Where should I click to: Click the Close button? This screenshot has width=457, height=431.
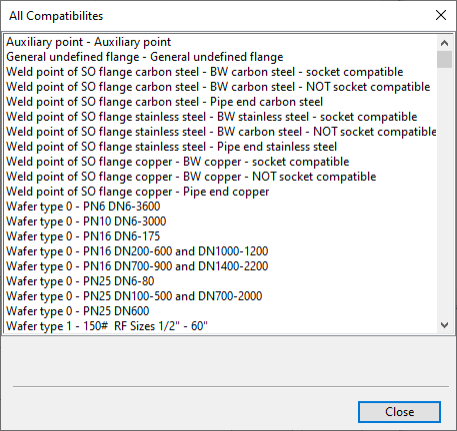tap(399, 412)
